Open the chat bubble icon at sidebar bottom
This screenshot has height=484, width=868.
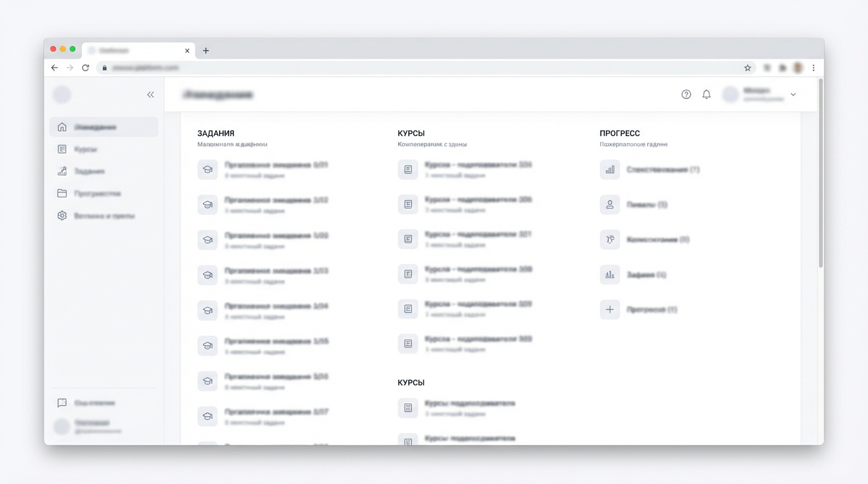[x=62, y=403]
